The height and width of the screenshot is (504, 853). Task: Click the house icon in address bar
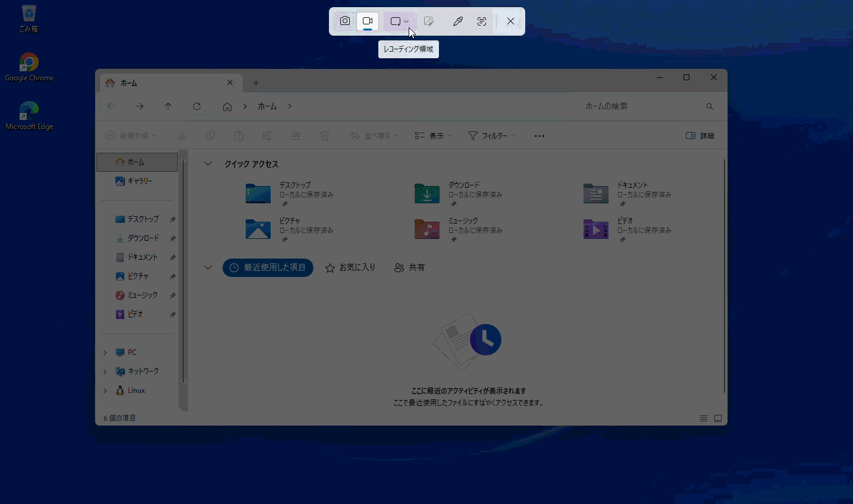coord(227,106)
